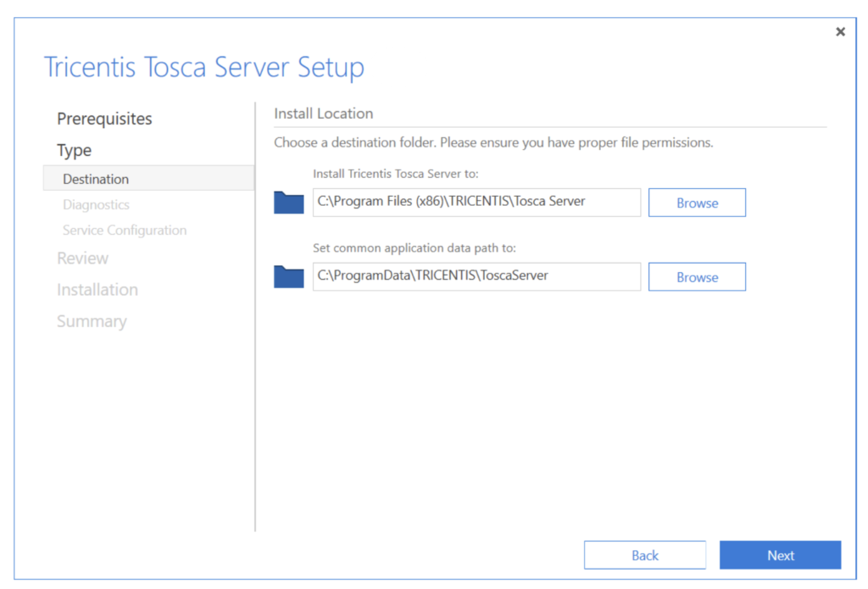868x589 pixels.
Task: Click the 'Install Location' heading
Action: [x=323, y=114]
